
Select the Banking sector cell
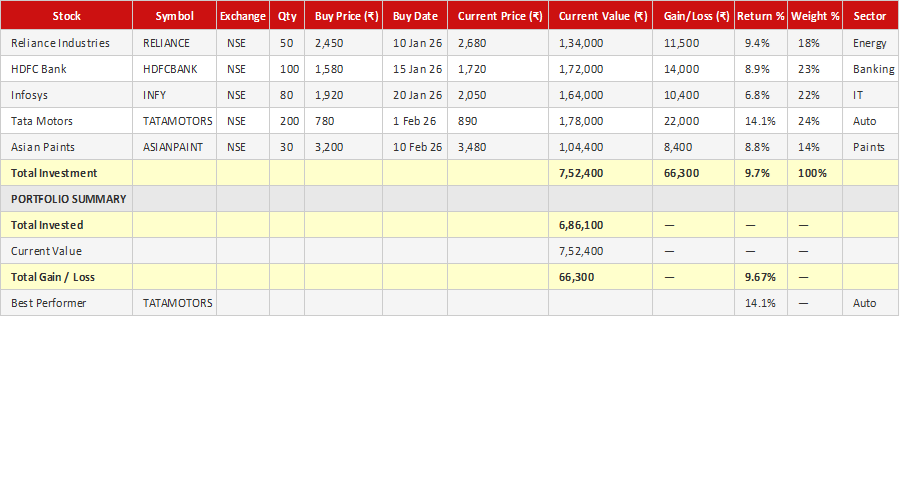pos(870,69)
